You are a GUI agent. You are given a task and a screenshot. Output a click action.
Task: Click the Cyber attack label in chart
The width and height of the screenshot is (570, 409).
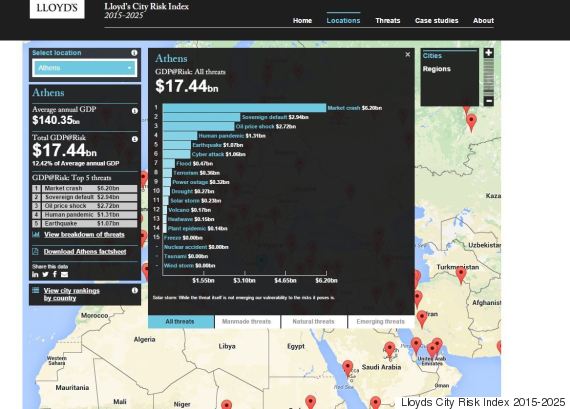point(208,155)
